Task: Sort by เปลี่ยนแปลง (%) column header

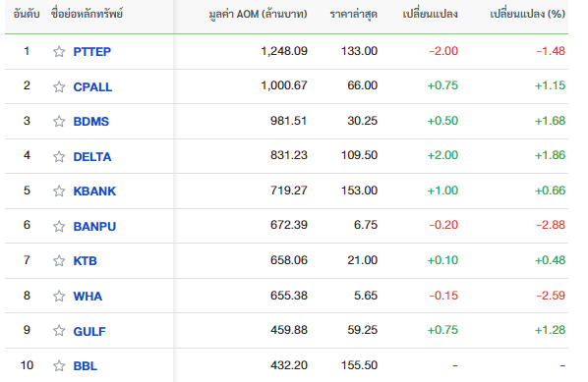Action: pos(527,14)
